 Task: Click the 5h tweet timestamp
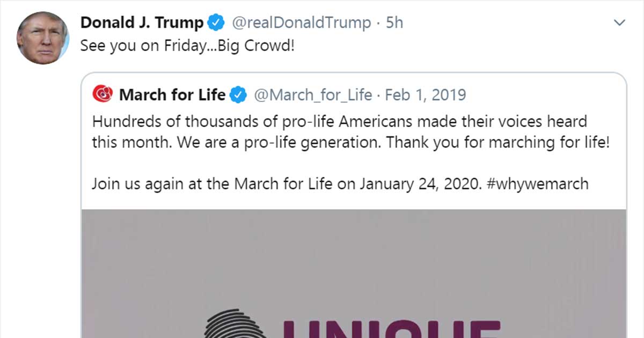[394, 23]
